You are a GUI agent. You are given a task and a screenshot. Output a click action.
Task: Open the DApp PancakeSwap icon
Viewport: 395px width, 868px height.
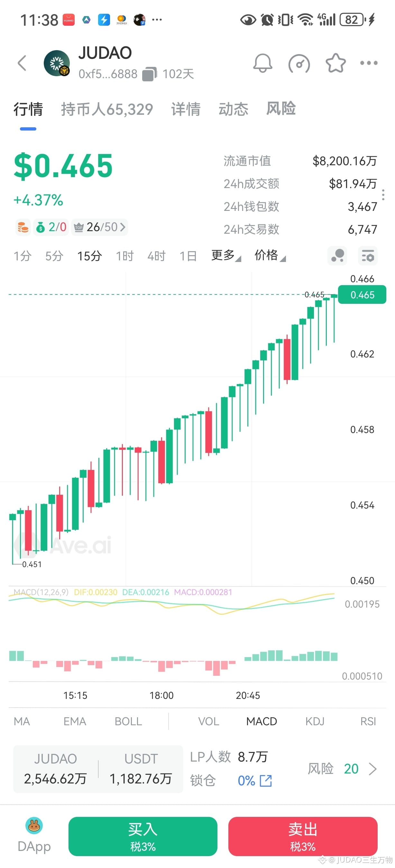[x=34, y=826]
